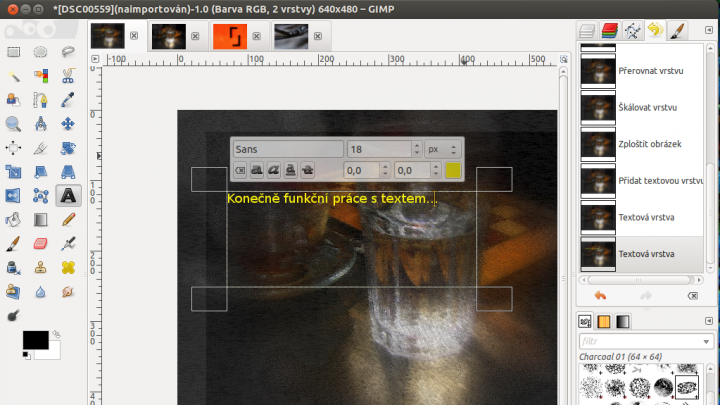Select the Škálovat vrstvu history step
Screen dimensions: 720x405
(x=641, y=107)
